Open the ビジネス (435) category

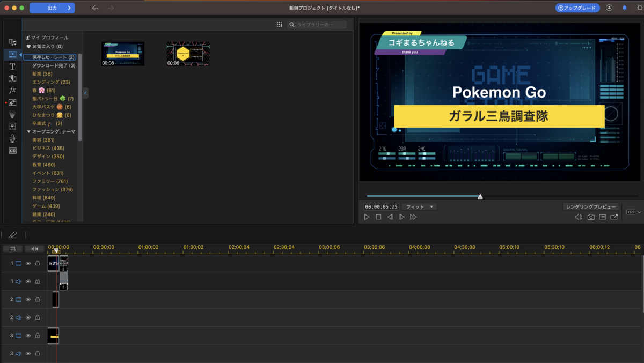pyautogui.click(x=48, y=148)
